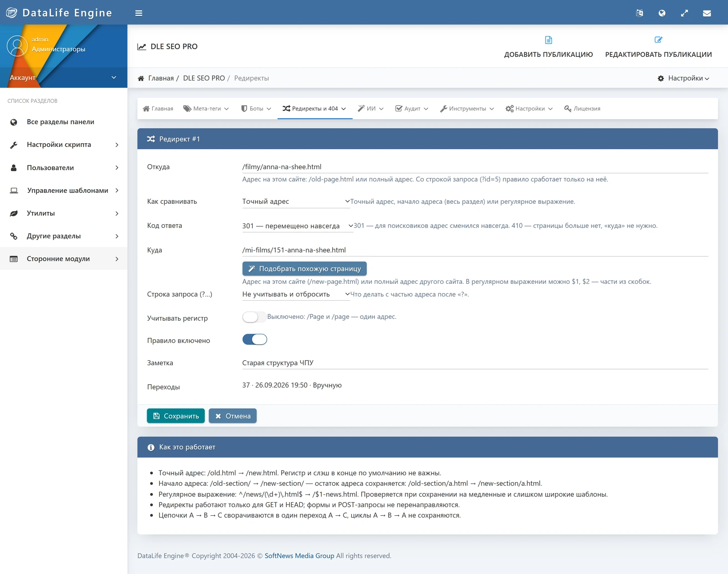The width and height of the screenshot is (728, 574).
Task: Click the info icon in Как это работает header
Action: [x=151, y=448]
